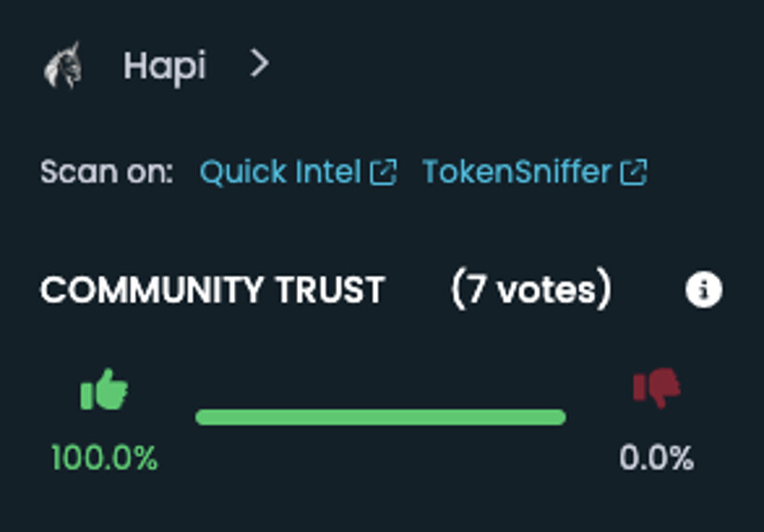Open the Hapi token name link
764x532 pixels.
163,66
